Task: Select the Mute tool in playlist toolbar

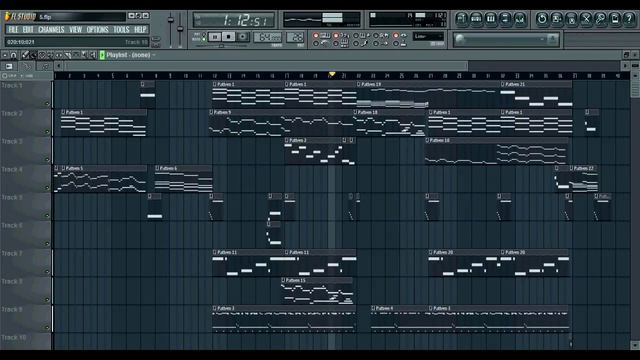Action: point(51,55)
